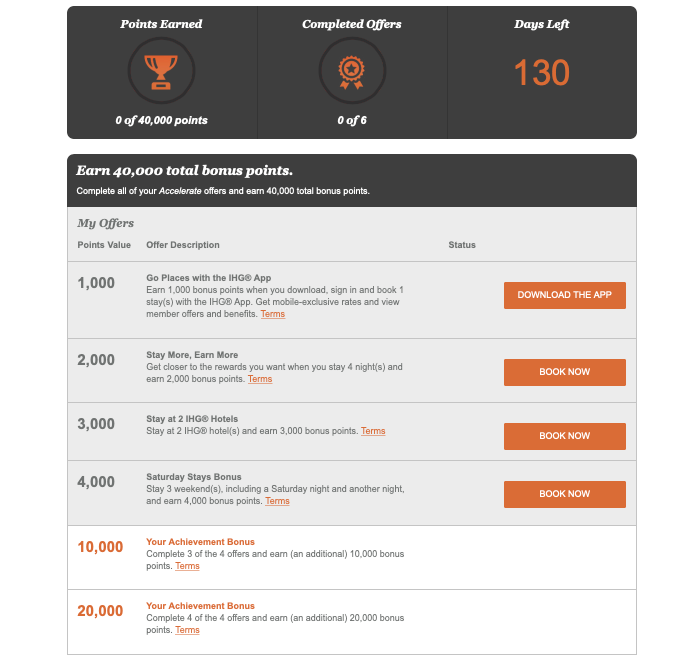
Task: Click Book Now for Stay at 2 IHG Hotels
Action: coord(564,436)
